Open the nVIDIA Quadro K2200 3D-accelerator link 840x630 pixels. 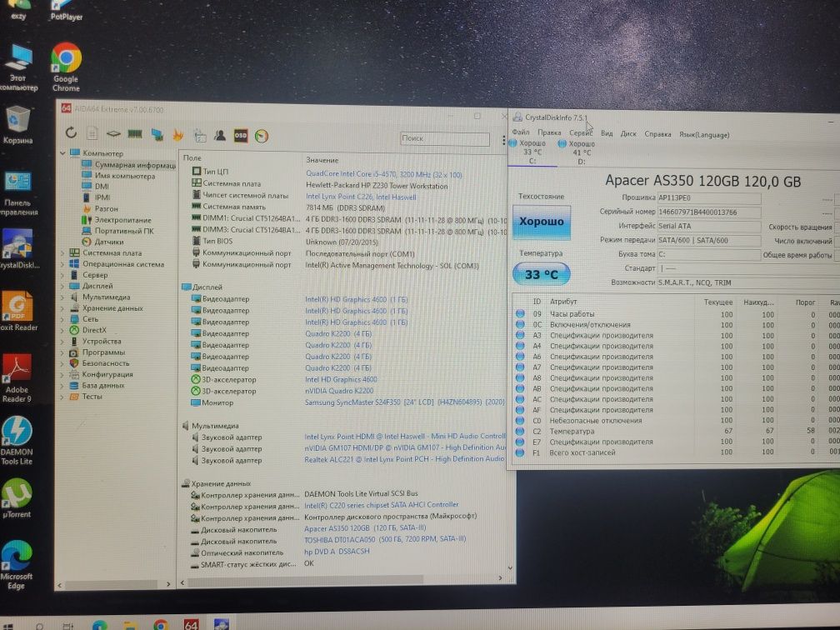click(x=339, y=391)
